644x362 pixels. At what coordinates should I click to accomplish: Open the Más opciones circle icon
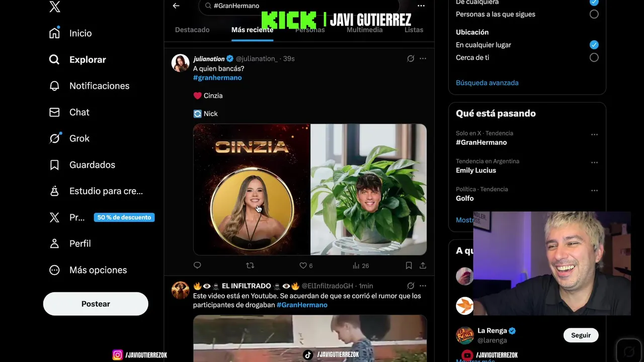pos(55,270)
